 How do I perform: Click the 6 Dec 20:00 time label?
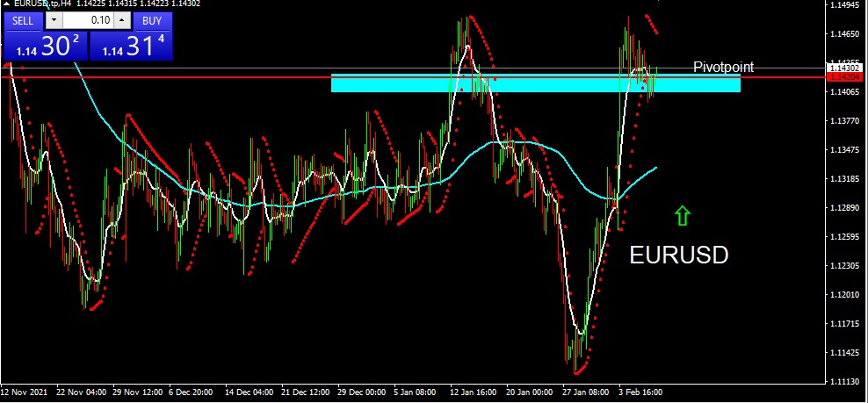[190, 392]
